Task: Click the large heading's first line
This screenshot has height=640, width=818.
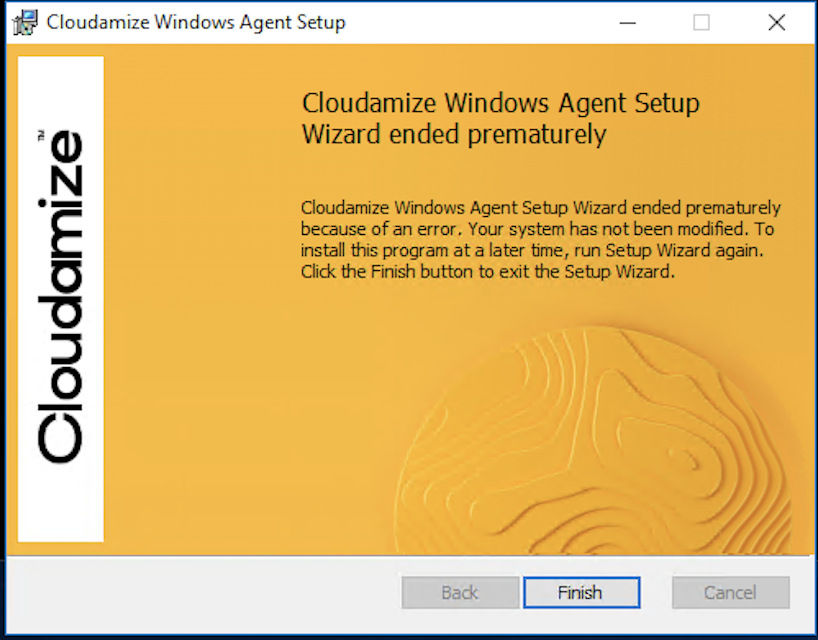Action: (500, 104)
